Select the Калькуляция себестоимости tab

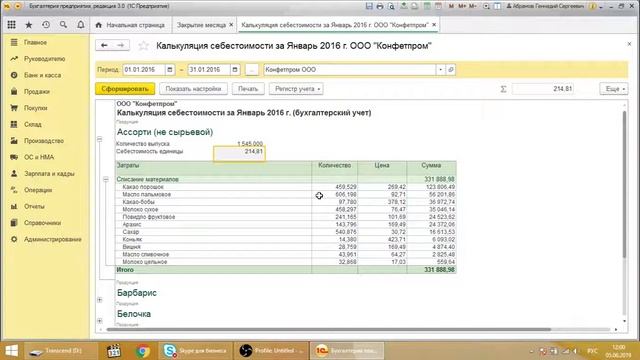coord(334,25)
